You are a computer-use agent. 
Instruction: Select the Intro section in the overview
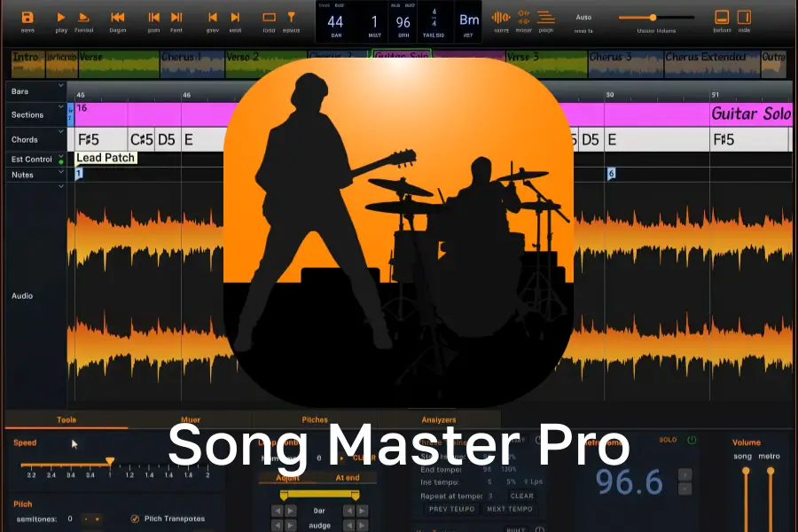[28, 64]
